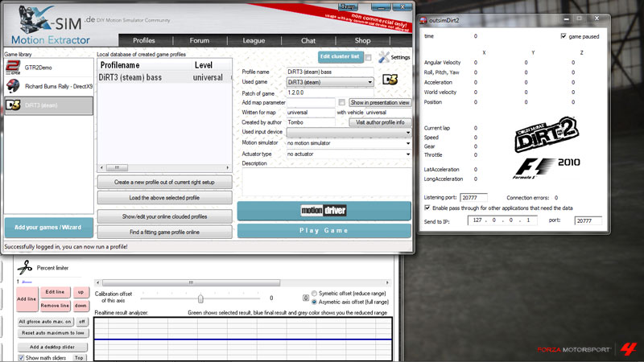Select Richard Burns Rally helmet icon

pyautogui.click(x=13, y=85)
